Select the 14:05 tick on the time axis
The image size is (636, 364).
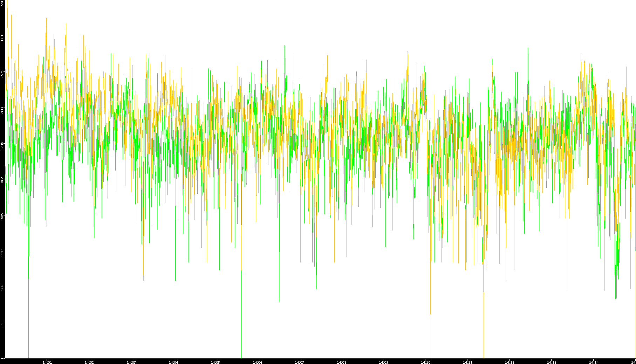point(215,362)
